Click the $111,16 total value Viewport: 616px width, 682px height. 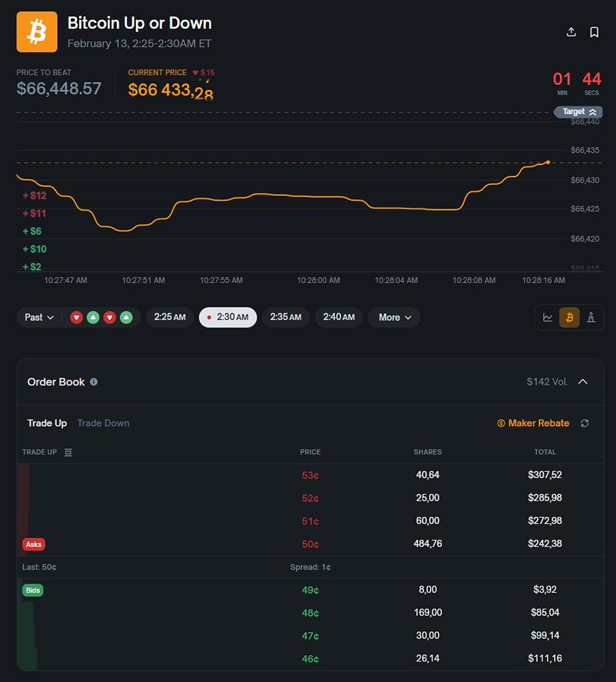tap(544, 659)
